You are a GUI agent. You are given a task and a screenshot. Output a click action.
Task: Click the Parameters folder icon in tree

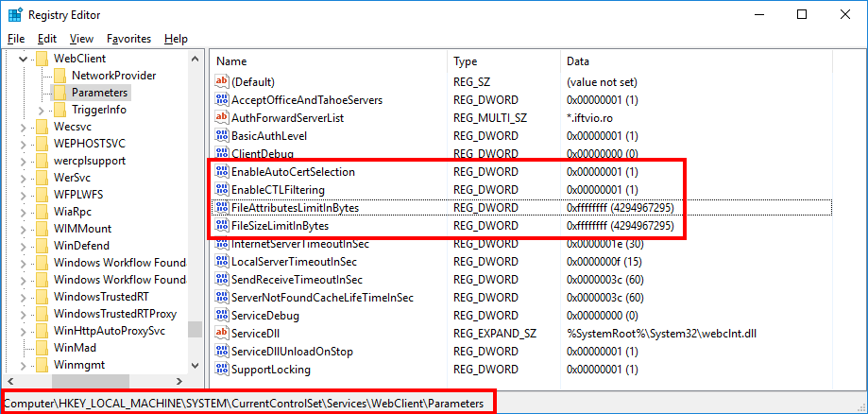(60, 93)
